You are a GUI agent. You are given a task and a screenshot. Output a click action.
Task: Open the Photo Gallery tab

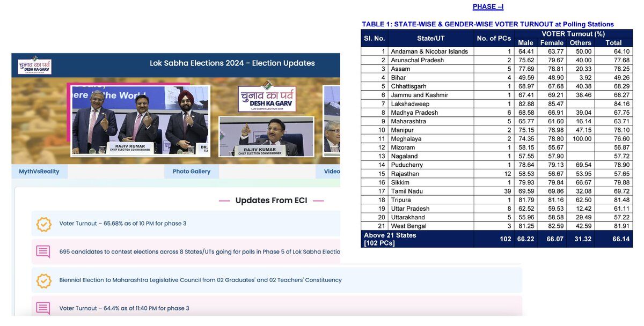(192, 172)
